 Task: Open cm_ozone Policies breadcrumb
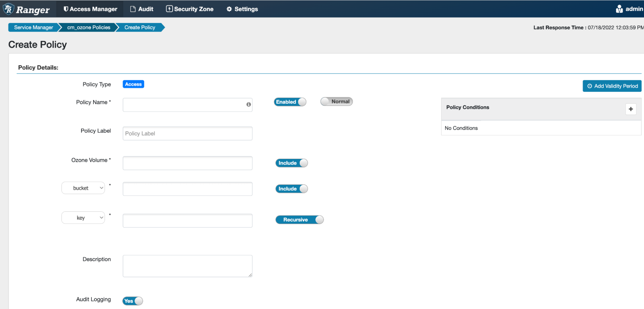coord(89,27)
